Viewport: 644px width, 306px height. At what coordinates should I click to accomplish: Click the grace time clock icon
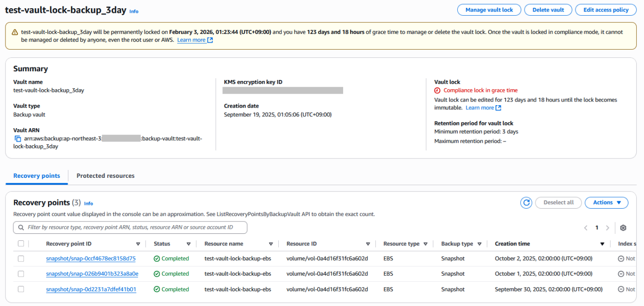[437, 91]
